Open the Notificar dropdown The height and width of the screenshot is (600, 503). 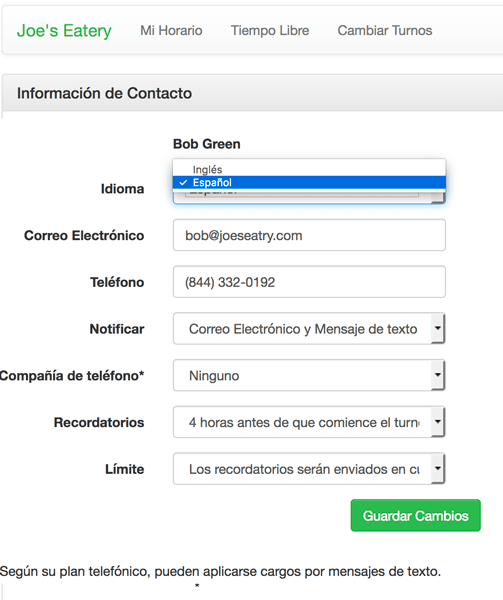309,328
